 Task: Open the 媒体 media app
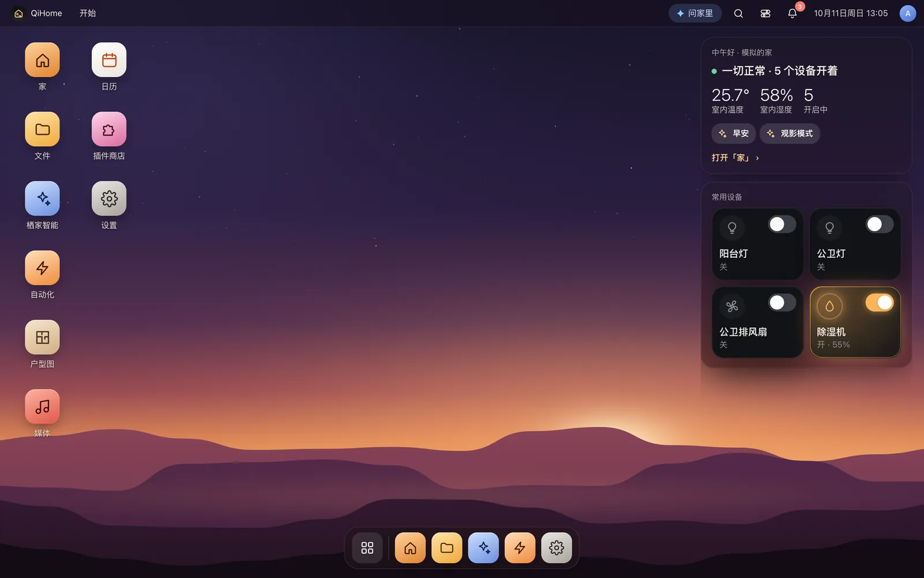(x=42, y=407)
